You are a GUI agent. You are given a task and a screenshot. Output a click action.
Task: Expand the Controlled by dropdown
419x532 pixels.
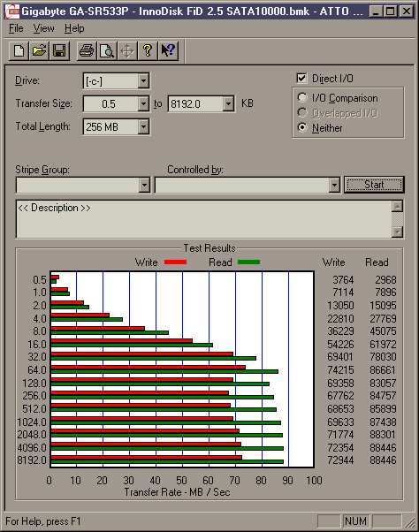[334, 186]
